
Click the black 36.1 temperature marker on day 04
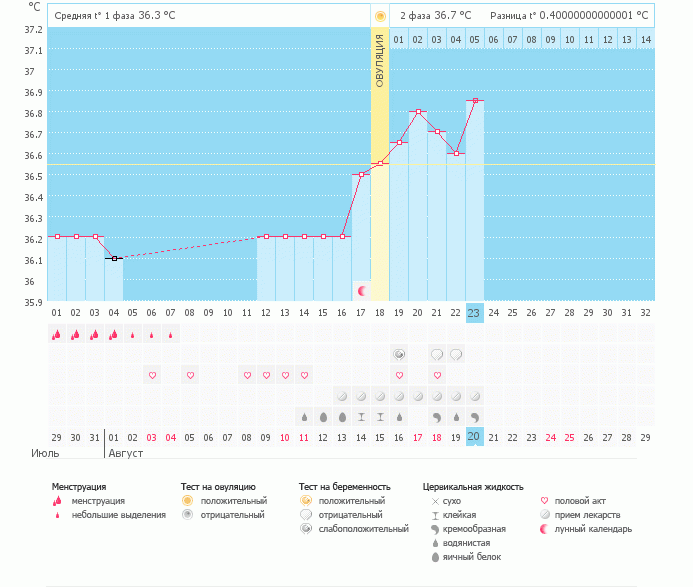point(114,259)
